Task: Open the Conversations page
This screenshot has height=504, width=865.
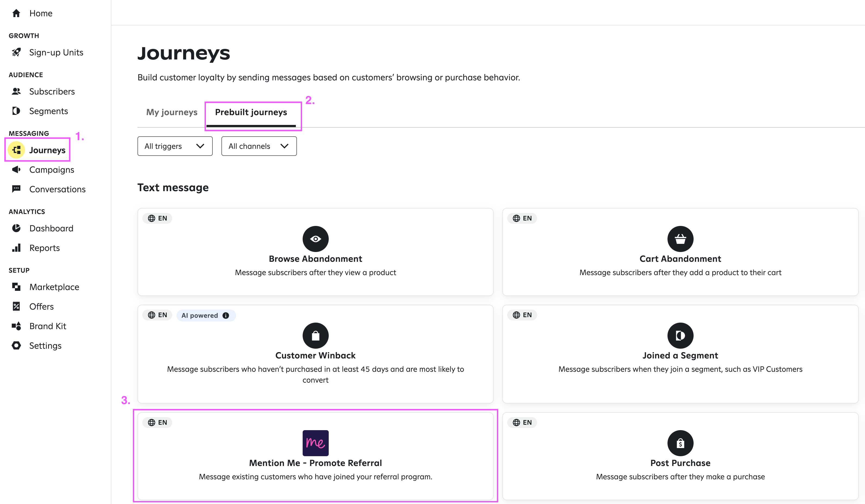Action: 57,189
